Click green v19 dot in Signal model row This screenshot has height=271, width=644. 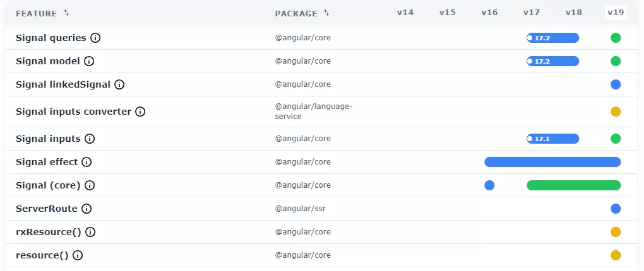pos(615,62)
